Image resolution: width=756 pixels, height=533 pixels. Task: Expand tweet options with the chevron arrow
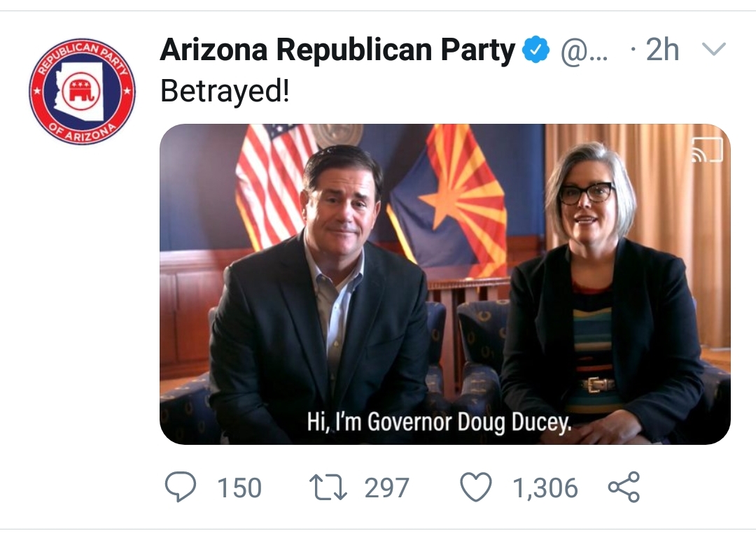click(x=713, y=49)
